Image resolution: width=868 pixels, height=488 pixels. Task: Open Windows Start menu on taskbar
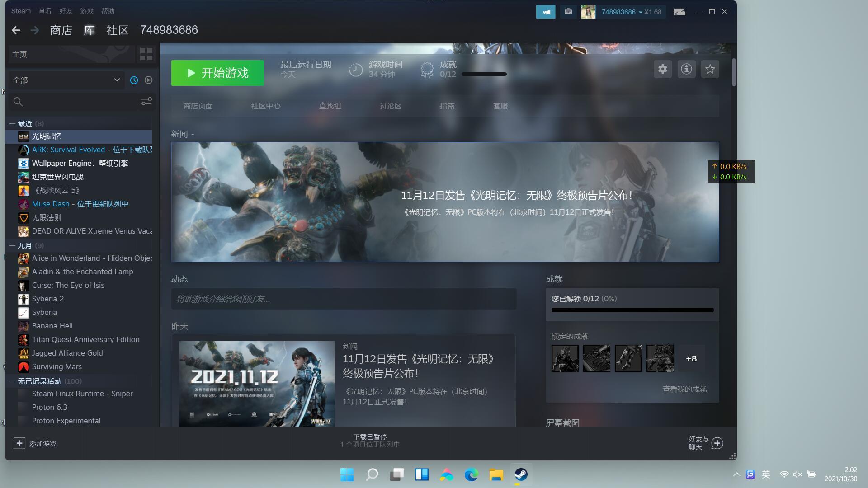pyautogui.click(x=347, y=474)
